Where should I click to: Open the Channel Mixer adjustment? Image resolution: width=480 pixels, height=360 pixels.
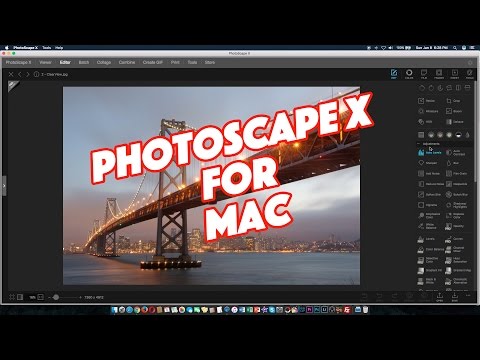click(455, 249)
